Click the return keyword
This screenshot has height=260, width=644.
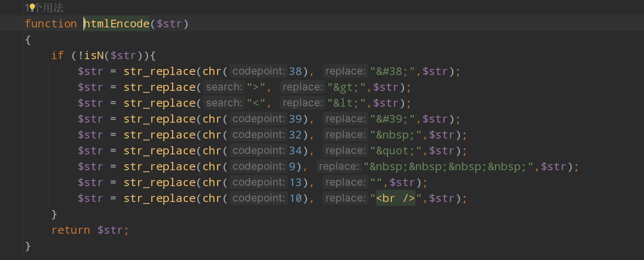(71, 230)
